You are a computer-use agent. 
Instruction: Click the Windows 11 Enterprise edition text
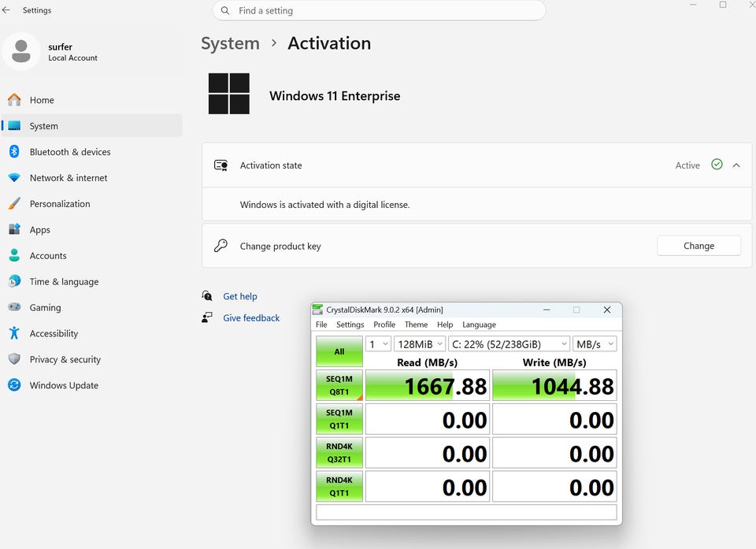coord(335,95)
